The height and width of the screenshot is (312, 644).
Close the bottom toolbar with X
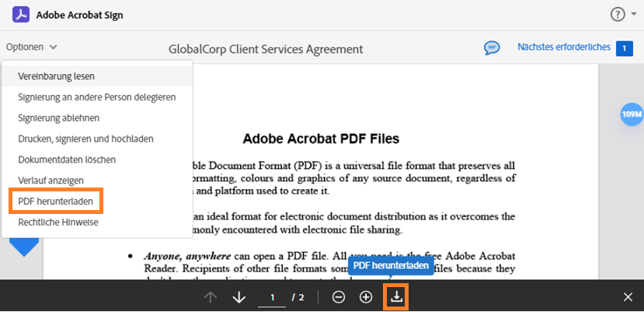pyautogui.click(x=628, y=297)
